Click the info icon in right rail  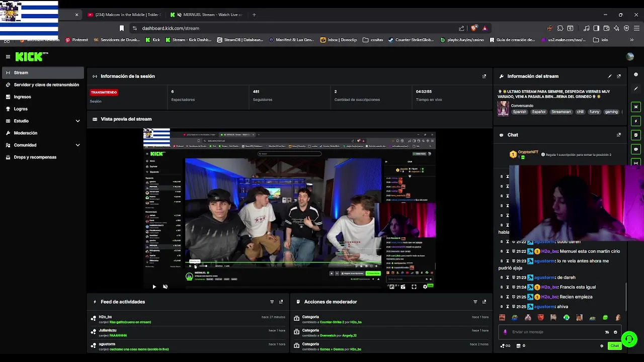click(x=636, y=74)
